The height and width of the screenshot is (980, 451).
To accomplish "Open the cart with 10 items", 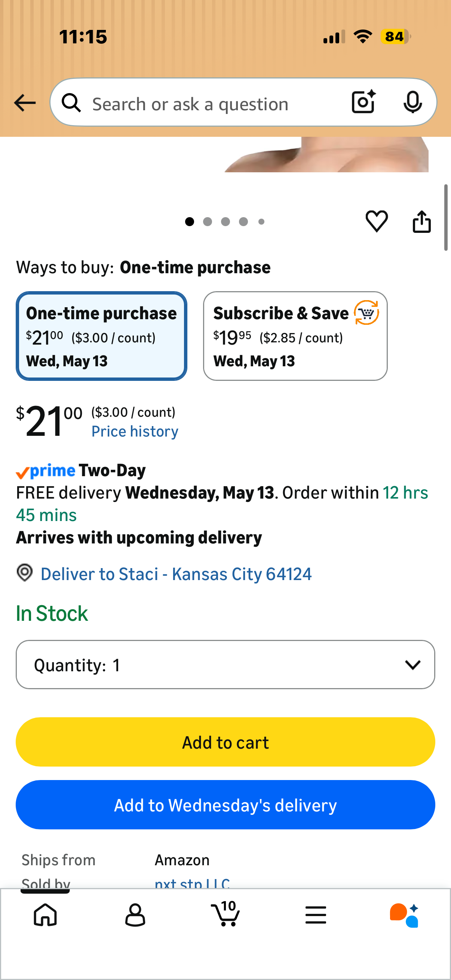I will [x=225, y=913].
